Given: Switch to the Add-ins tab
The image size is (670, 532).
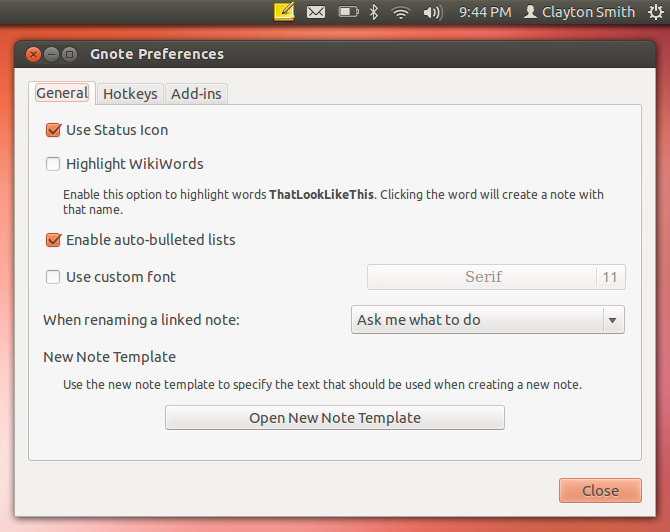Looking at the screenshot, I should (197, 94).
